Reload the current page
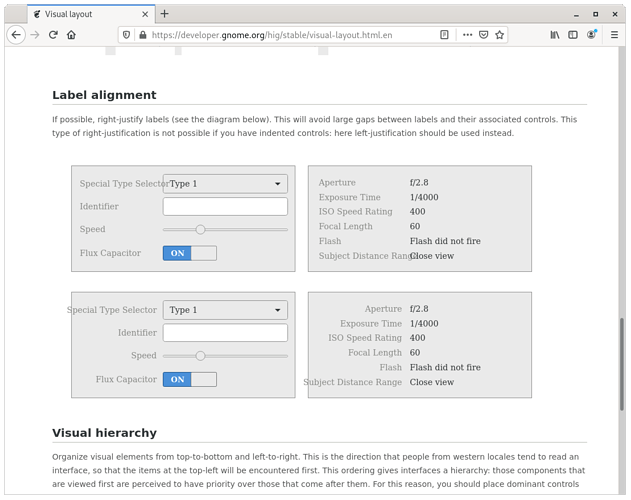631x500 pixels. coord(53,34)
